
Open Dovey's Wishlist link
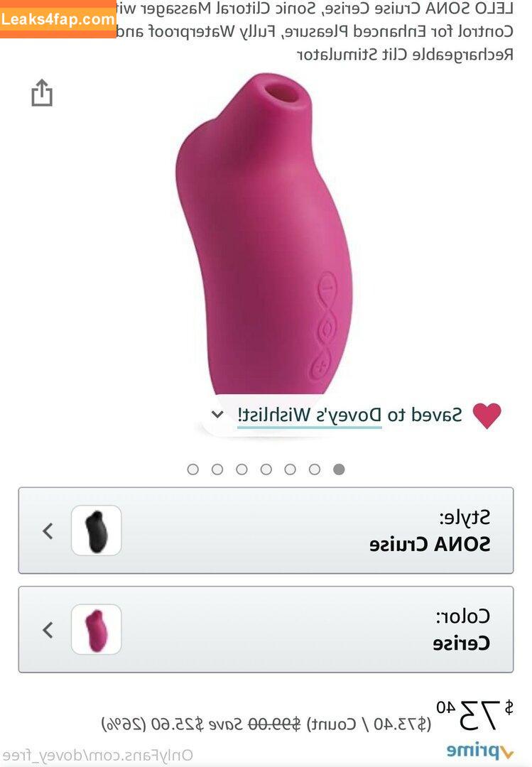pyautogui.click(x=309, y=415)
